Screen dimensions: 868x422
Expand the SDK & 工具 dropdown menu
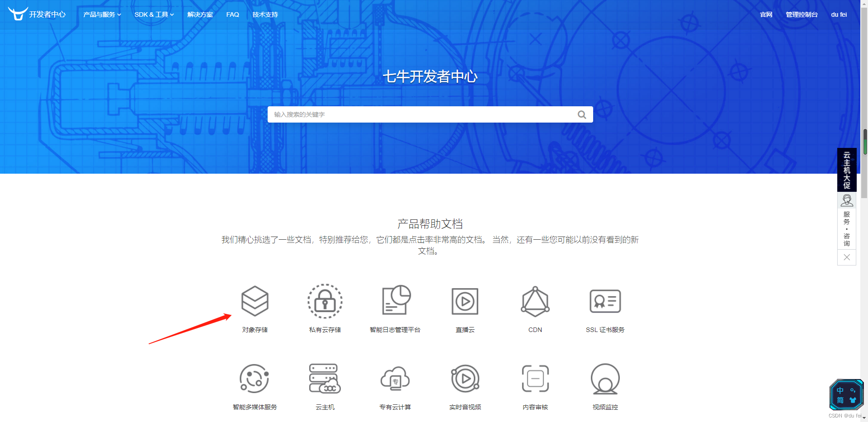[x=154, y=14]
